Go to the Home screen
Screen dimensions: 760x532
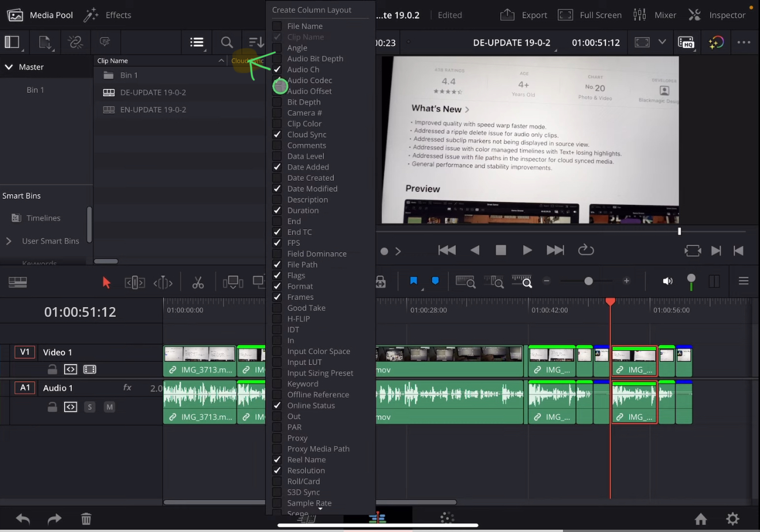tap(701, 519)
